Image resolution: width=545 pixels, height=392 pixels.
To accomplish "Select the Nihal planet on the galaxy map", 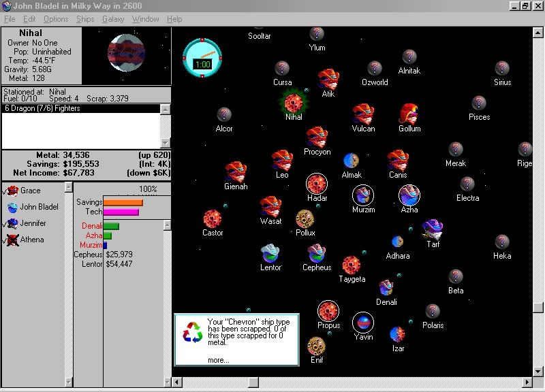I will [293, 103].
